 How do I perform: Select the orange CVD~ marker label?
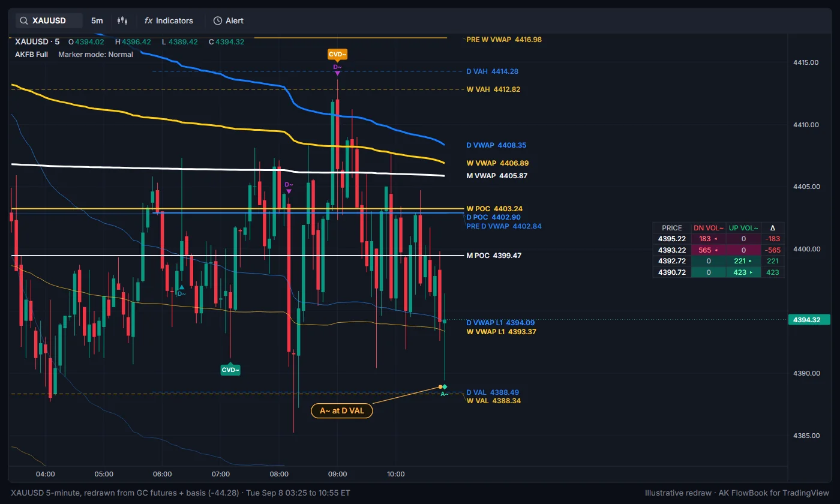337,55
